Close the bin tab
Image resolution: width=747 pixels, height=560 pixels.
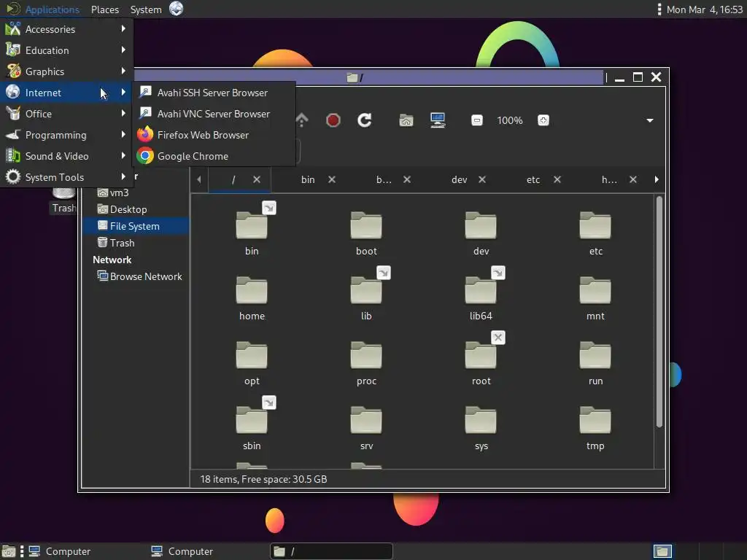pyautogui.click(x=332, y=179)
